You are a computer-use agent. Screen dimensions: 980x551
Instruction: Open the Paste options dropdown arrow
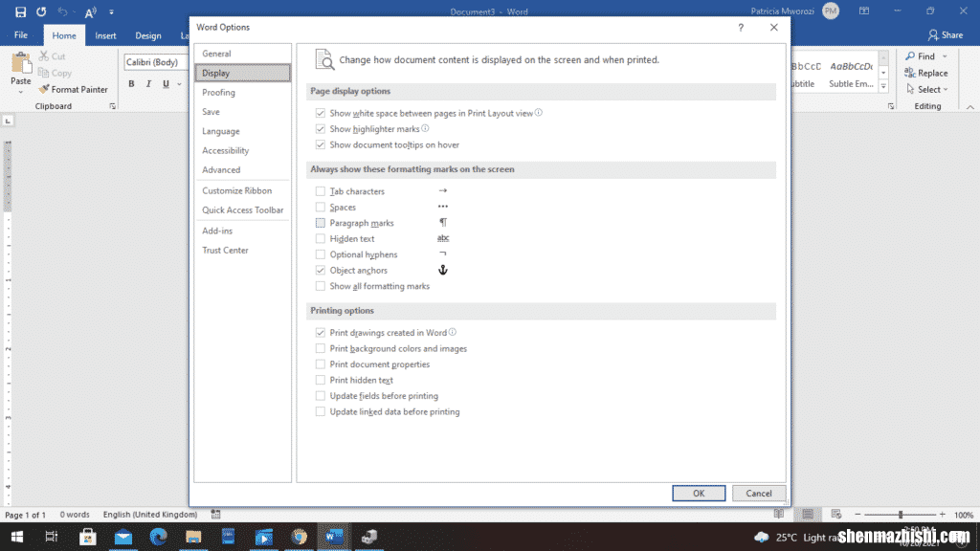click(21, 93)
